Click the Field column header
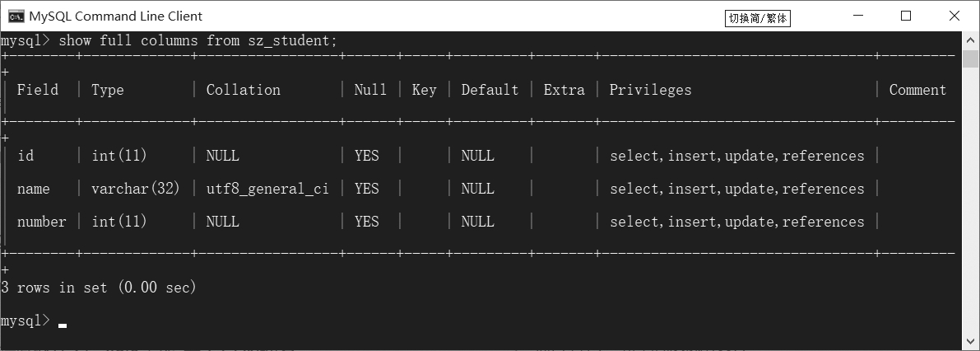This screenshot has height=351, width=980. (38, 90)
